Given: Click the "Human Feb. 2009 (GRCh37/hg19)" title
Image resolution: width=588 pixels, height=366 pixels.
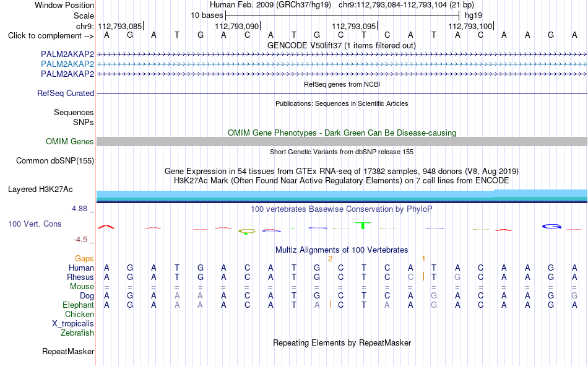Looking at the screenshot, I should coord(270,5).
